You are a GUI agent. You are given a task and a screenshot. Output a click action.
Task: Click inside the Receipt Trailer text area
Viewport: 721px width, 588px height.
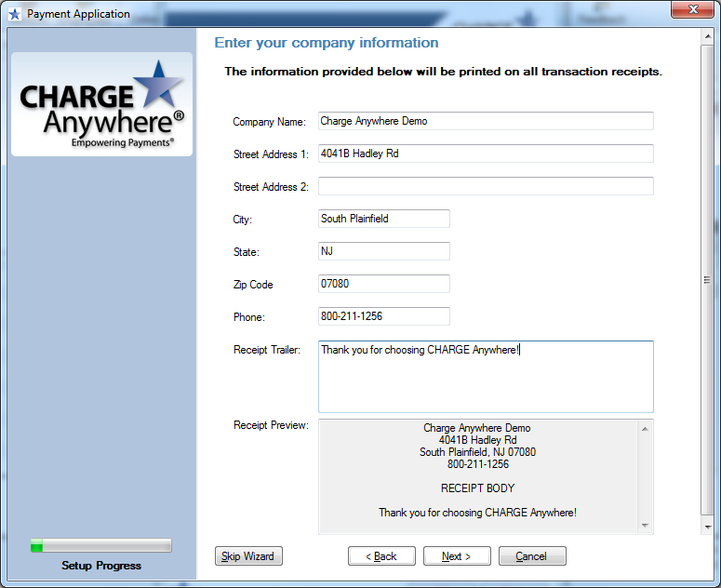pos(486,377)
